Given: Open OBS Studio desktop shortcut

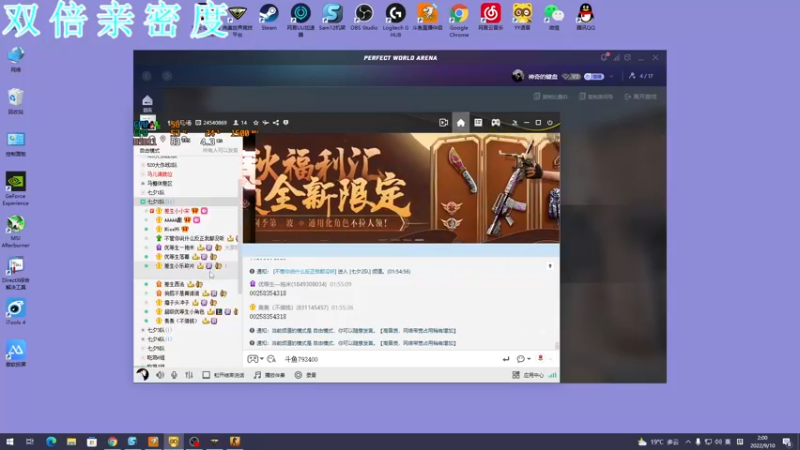Looking at the screenshot, I should pos(364,17).
